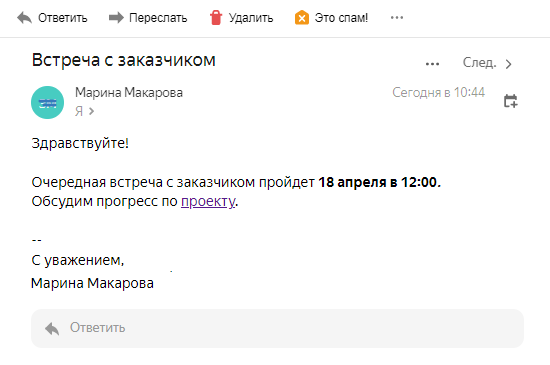This screenshot has width=550, height=365.
Task: Open the toolbar more actions dots
Action: pos(397,18)
